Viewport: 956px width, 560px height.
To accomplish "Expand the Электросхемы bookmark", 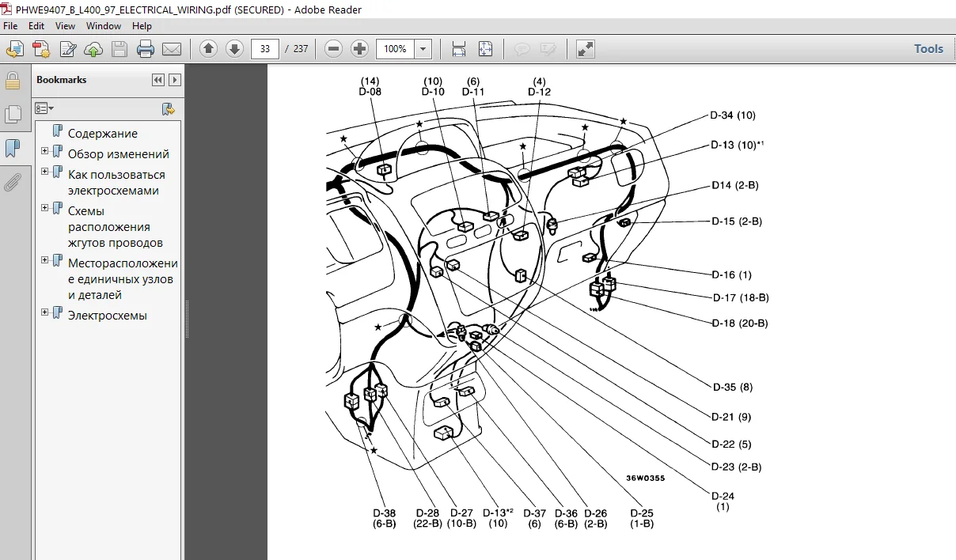I will click(x=44, y=312).
